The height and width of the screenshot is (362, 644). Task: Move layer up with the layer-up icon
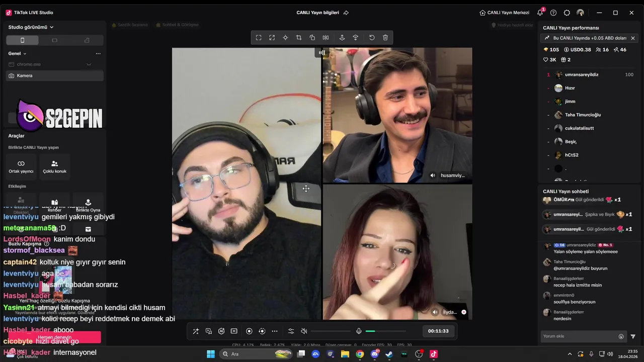[342, 38]
